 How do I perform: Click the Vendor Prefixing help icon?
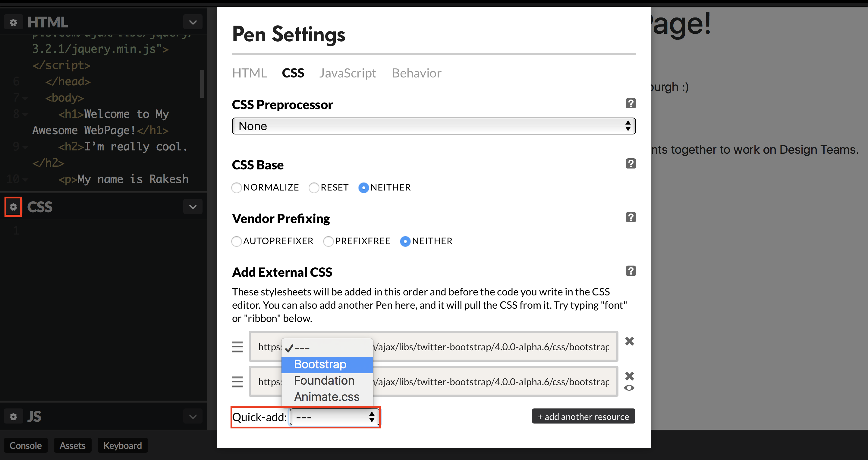tap(631, 217)
